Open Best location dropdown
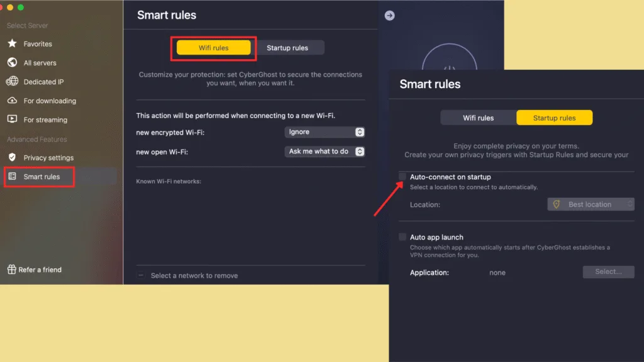Screen dimensions: 644x362 tap(591, 204)
